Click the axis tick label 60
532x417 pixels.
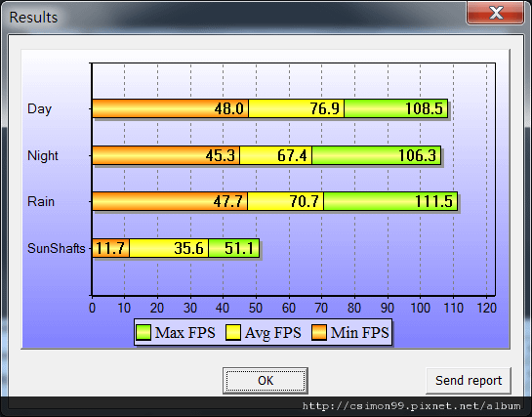(x=289, y=308)
